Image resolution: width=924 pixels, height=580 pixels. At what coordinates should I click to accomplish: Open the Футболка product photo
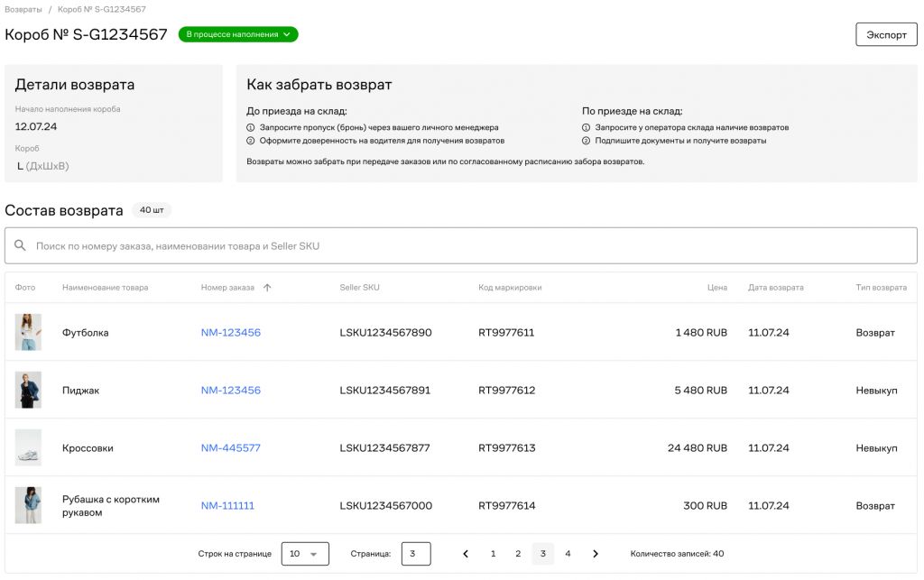click(x=28, y=332)
